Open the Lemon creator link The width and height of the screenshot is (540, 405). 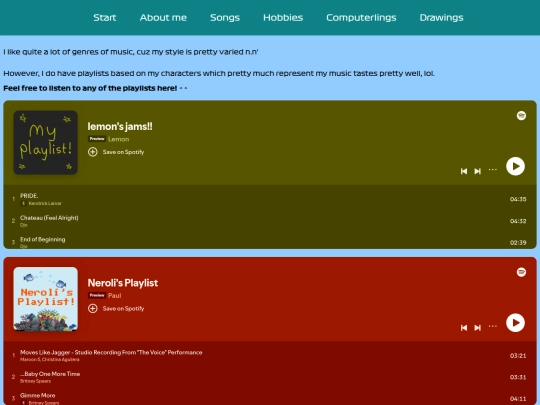(x=118, y=139)
